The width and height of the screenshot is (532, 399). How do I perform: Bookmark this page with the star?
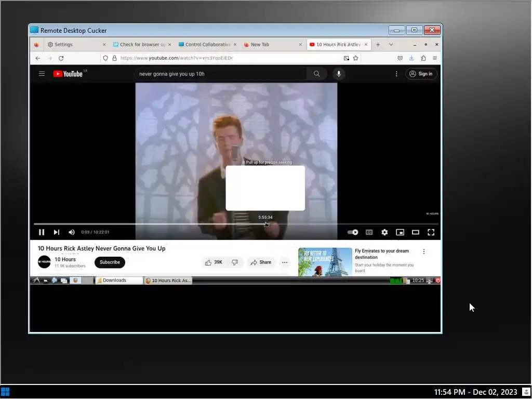point(355,58)
